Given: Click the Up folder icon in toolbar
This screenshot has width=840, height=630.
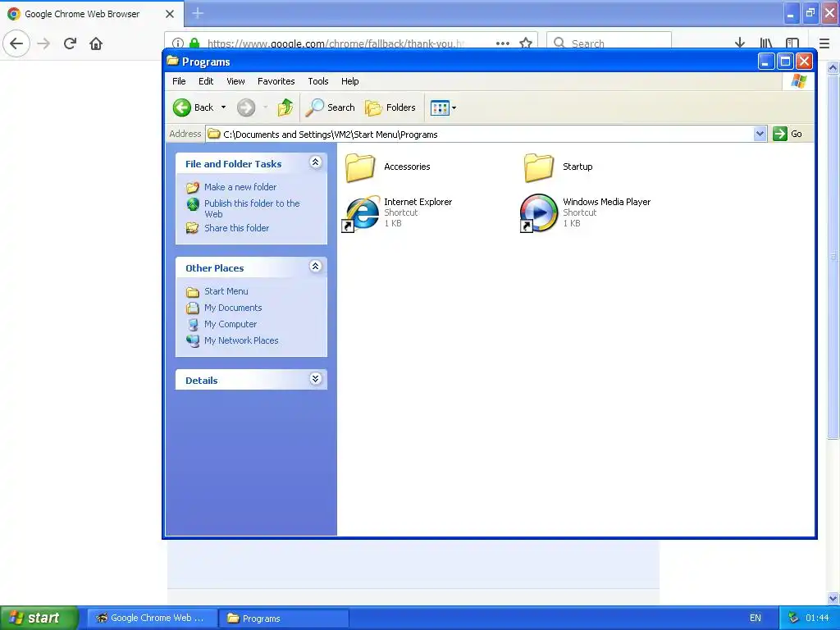Looking at the screenshot, I should (285, 107).
